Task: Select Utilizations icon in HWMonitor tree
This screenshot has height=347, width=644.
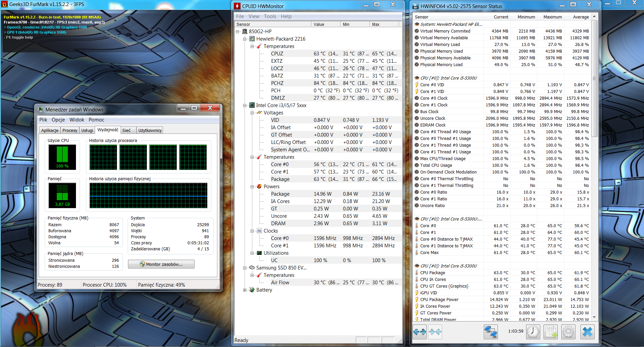Action: 259,253
